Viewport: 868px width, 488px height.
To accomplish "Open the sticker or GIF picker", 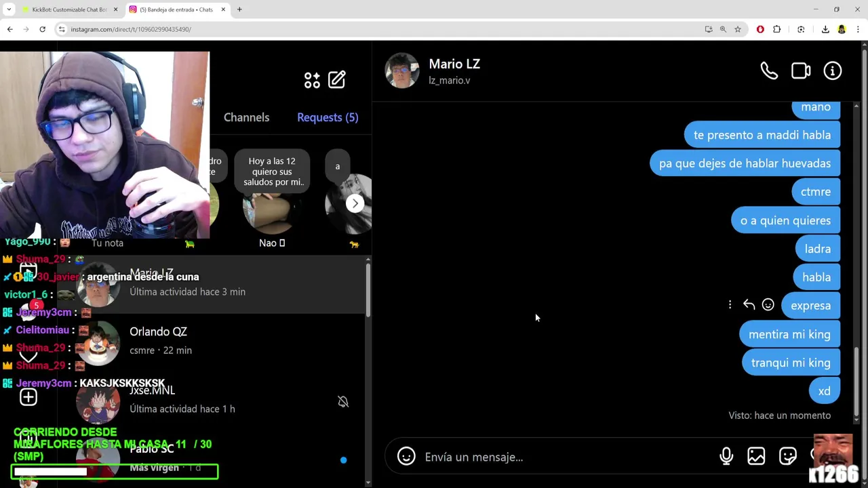I will [787, 456].
